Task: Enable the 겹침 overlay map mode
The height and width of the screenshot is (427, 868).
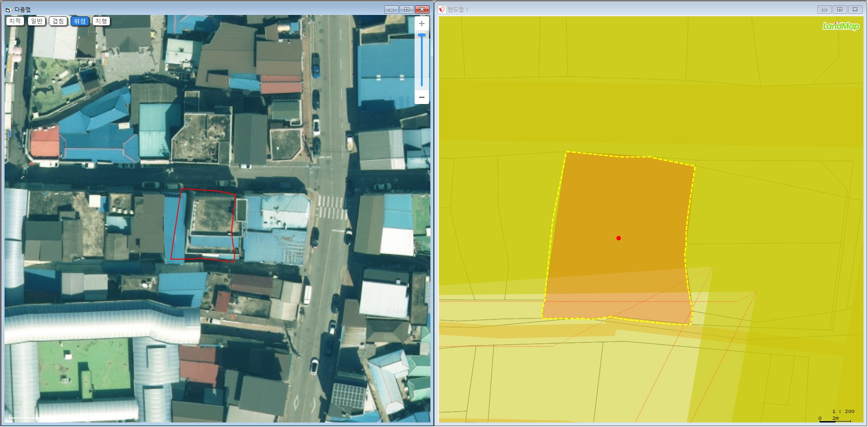Action: click(x=58, y=21)
